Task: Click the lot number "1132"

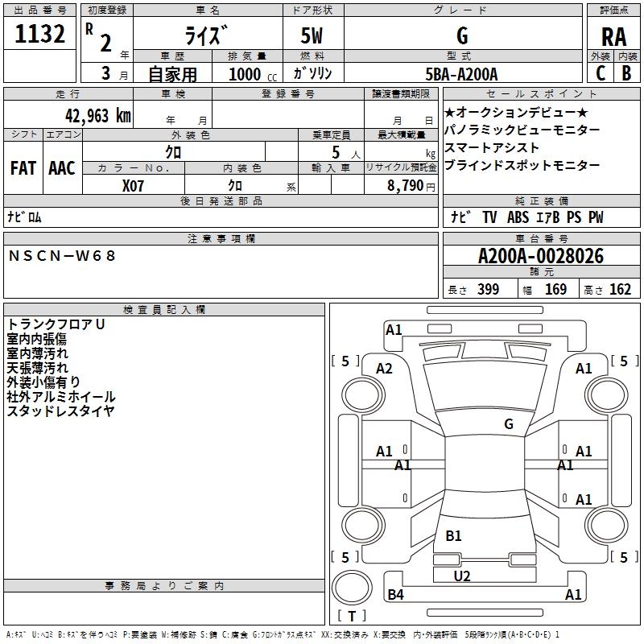Action: pos(39,34)
